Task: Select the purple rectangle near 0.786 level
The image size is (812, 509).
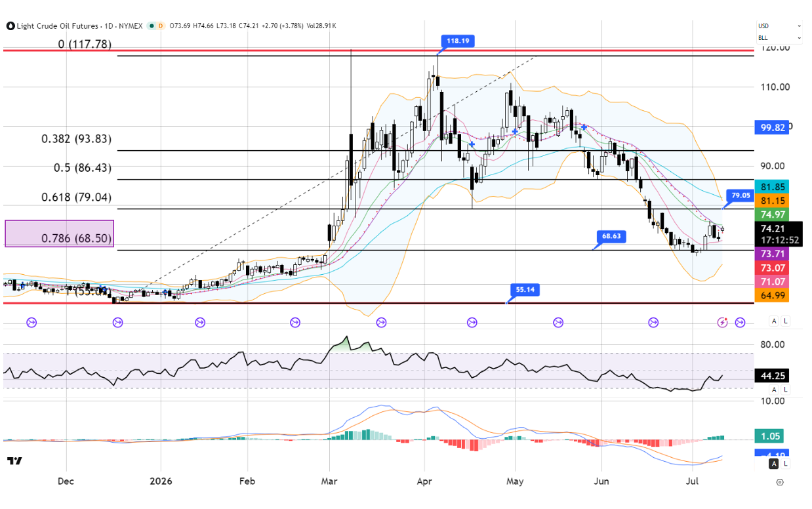Action: pos(60,234)
